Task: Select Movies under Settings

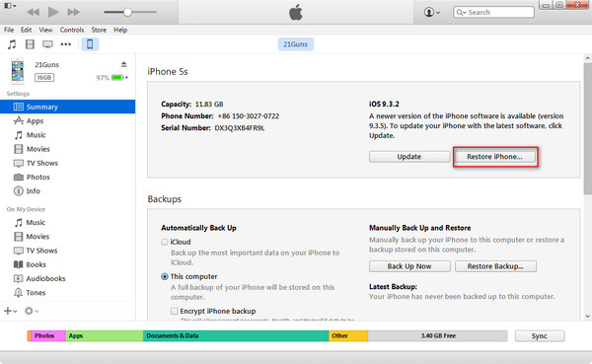Action: pyautogui.click(x=67, y=149)
